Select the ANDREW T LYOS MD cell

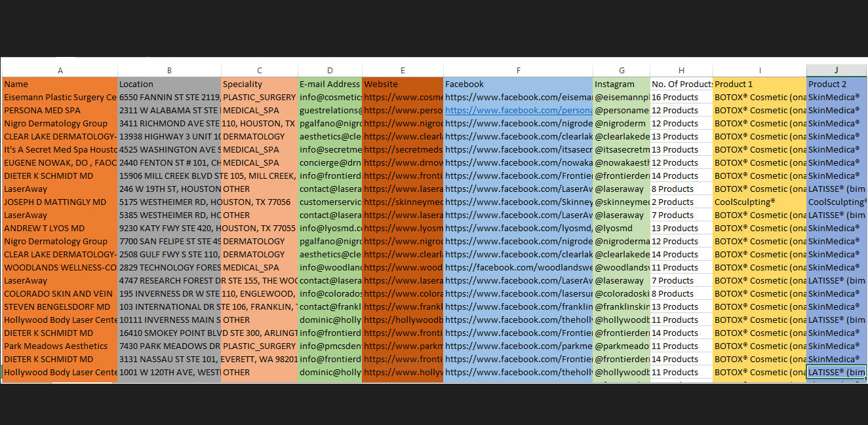tap(60, 229)
